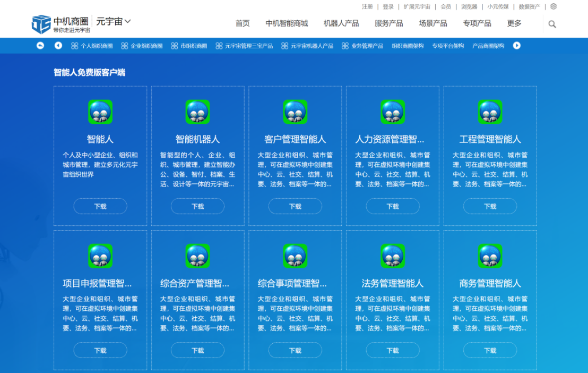Click the icon beside 个人组织商圈

74,46
